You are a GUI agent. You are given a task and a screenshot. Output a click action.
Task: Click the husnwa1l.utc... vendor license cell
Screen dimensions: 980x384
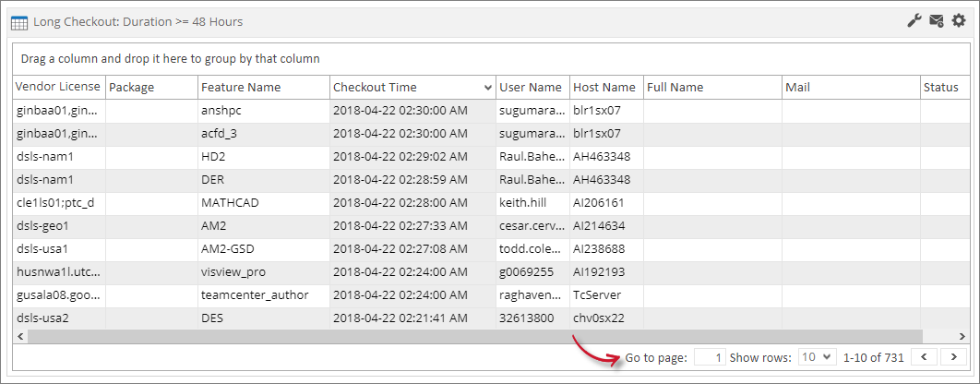(x=59, y=272)
